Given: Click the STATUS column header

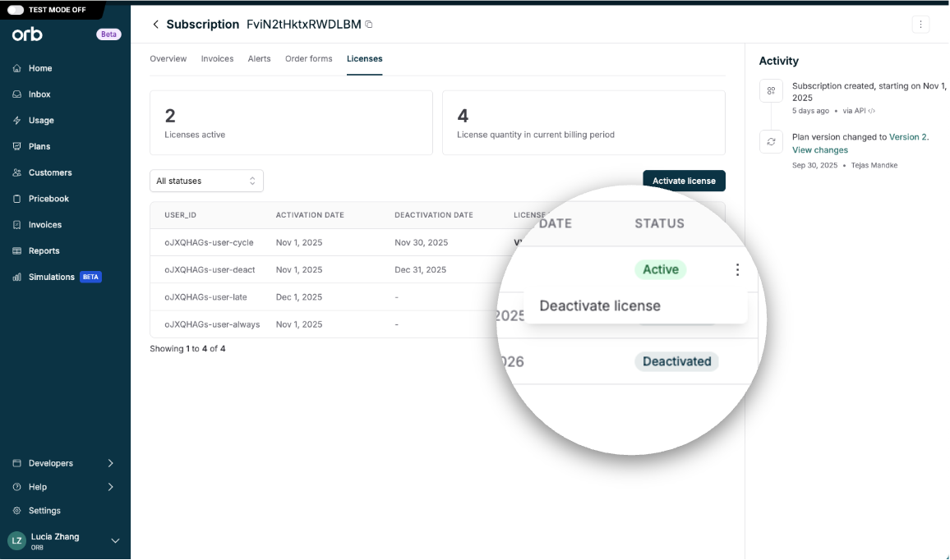Looking at the screenshot, I should 659,223.
